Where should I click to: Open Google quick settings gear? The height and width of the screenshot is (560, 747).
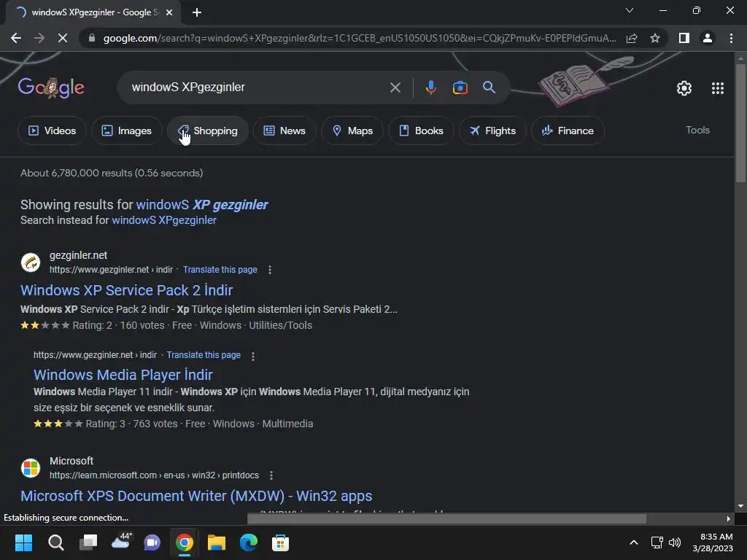(684, 88)
